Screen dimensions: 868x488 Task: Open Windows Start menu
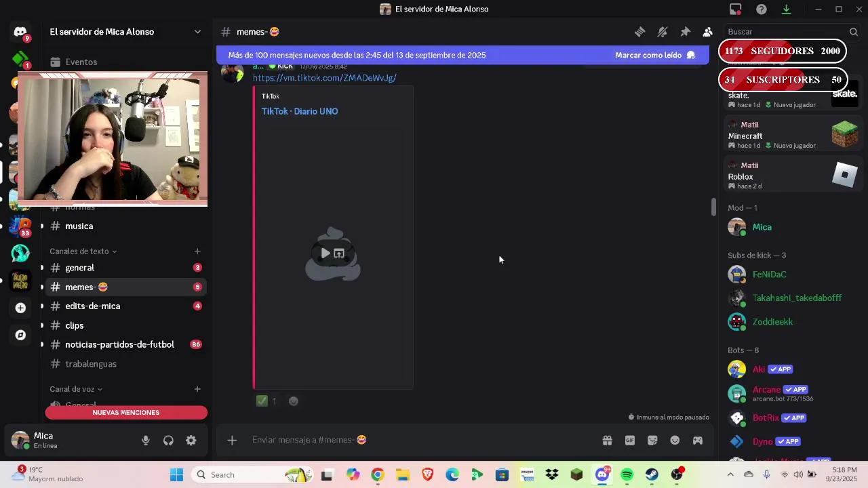176,475
